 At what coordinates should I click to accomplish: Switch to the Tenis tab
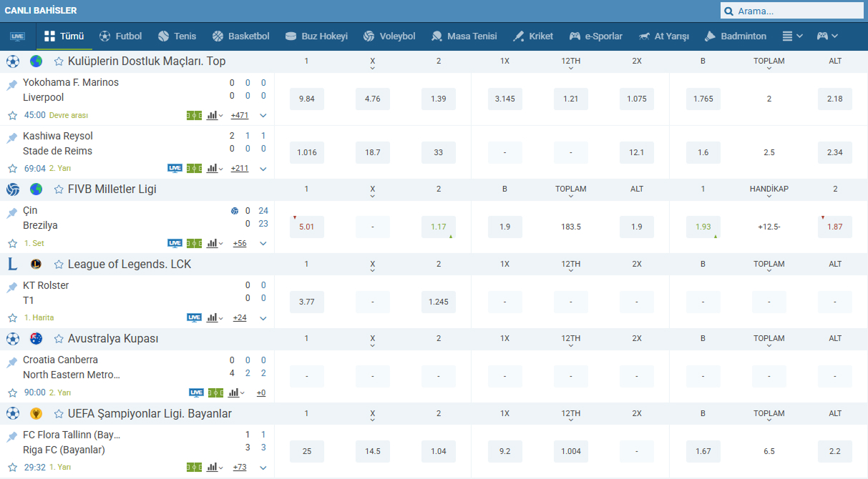tap(177, 36)
